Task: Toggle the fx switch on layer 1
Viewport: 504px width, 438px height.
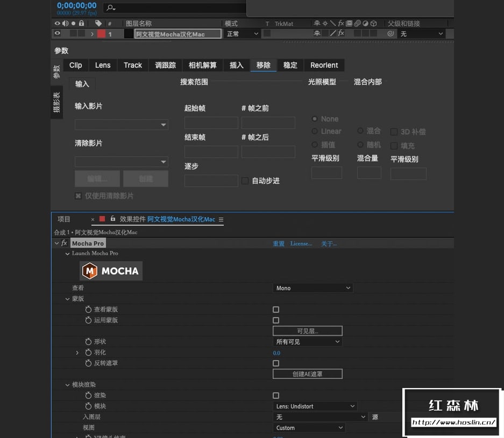Action: pyautogui.click(x=341, y=33)
